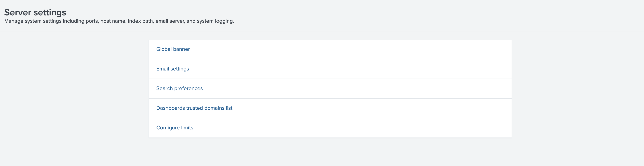Screen dimensions: 644x166
Task: Configure the site-wide global banner
Action: tap(173, 49)
